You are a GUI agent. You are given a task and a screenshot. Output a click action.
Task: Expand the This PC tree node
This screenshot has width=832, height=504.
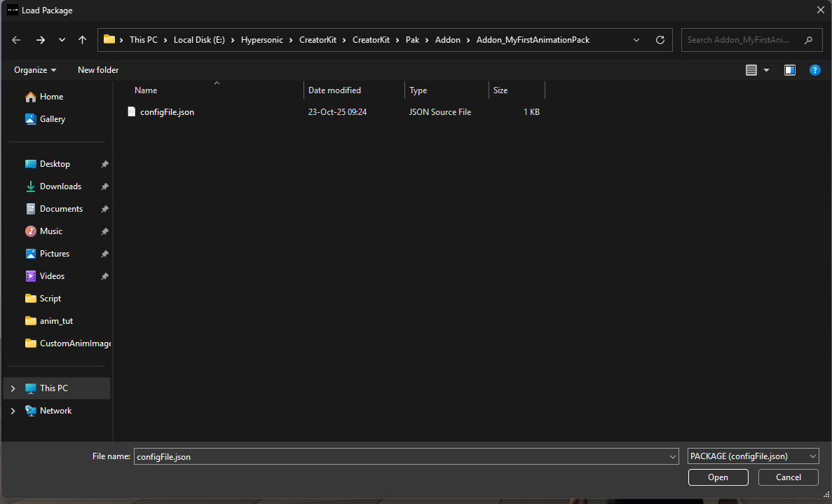tap(13, 388)
